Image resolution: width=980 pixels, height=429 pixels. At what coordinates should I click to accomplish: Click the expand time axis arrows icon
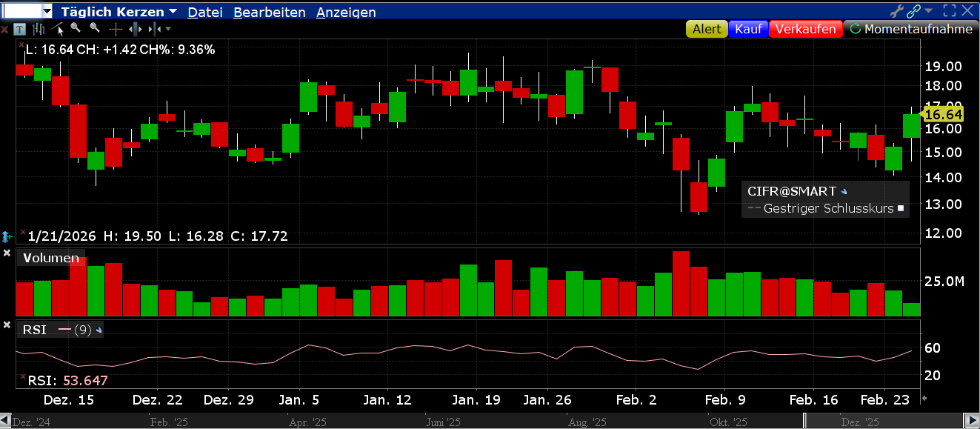(135, 29)
